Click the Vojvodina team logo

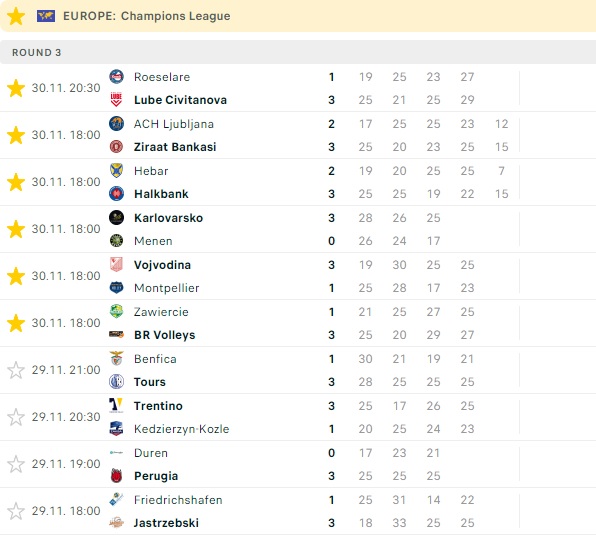(116, 265)
